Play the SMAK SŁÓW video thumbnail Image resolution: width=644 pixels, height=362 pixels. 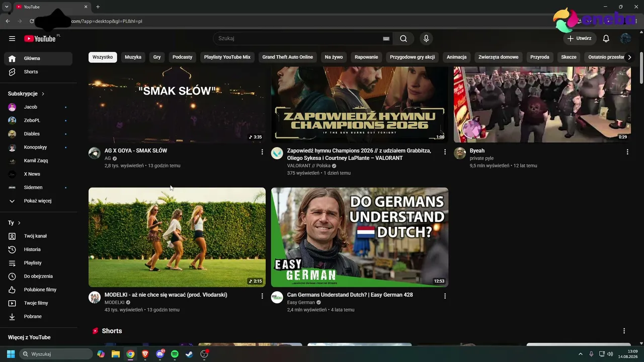[x=177, y=105]
